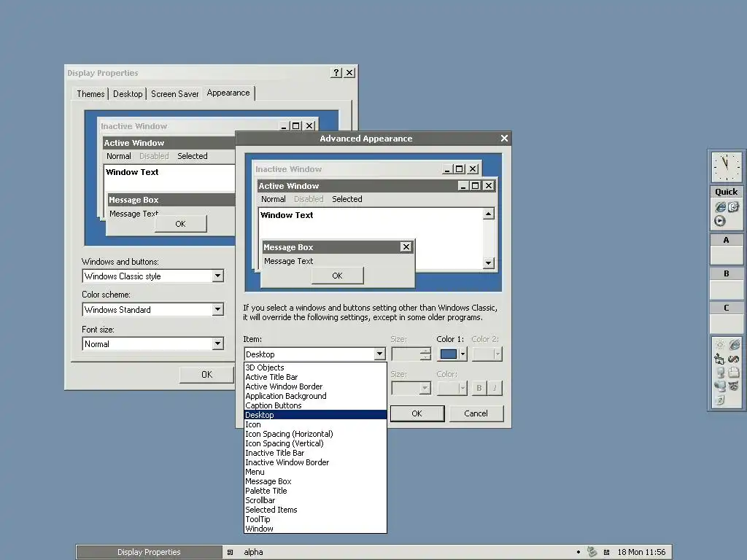The height and width of the screenshot is (560, 747).
Task: Click the printer icon in the side tray
Action: click(734, 373)
